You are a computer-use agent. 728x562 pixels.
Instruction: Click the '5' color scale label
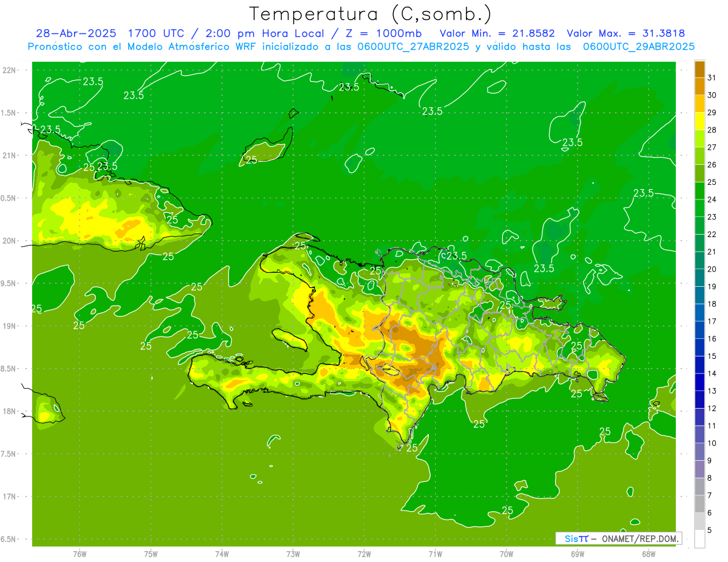pyautogui.click(x=710, y=530)
